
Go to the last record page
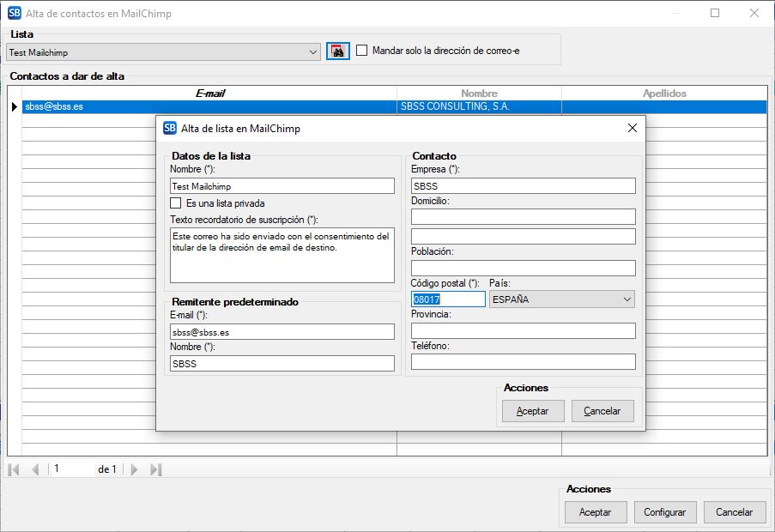coord(155,469)
